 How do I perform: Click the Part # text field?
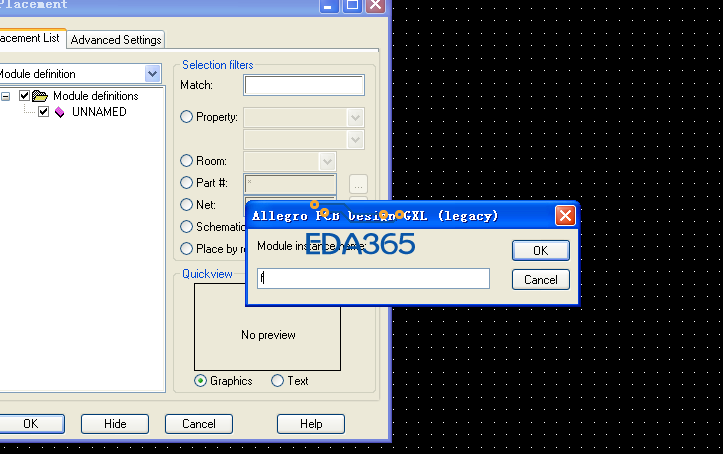(x=290, y=184)
